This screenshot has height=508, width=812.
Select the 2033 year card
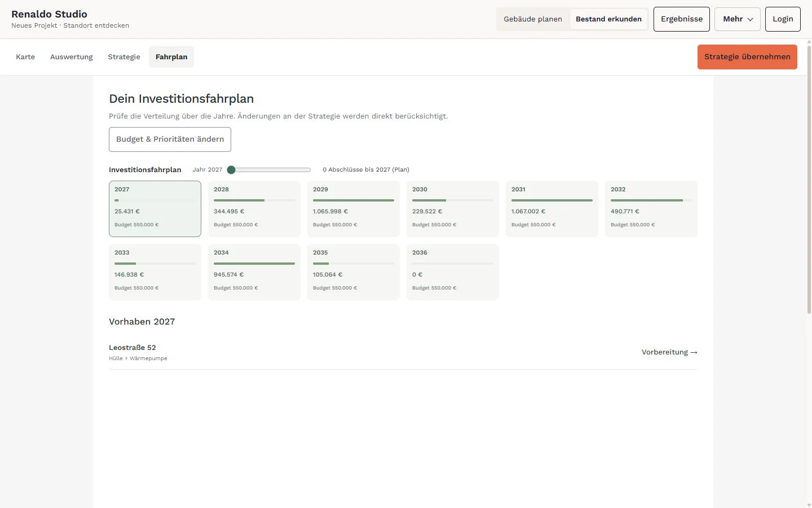point(155,272)
